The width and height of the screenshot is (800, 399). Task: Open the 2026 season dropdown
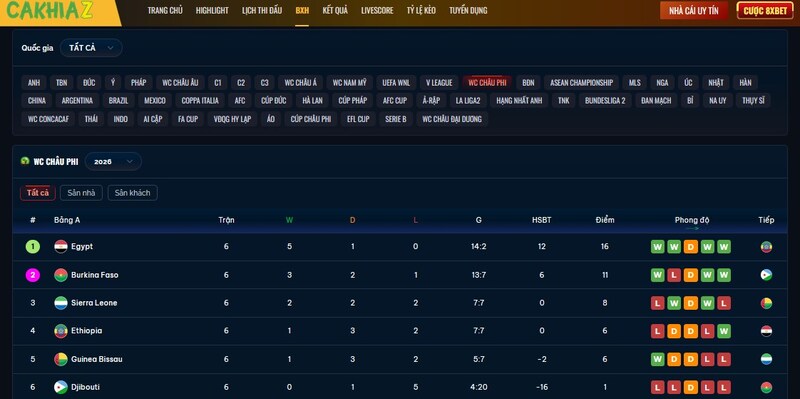click(x=113, y=161)
